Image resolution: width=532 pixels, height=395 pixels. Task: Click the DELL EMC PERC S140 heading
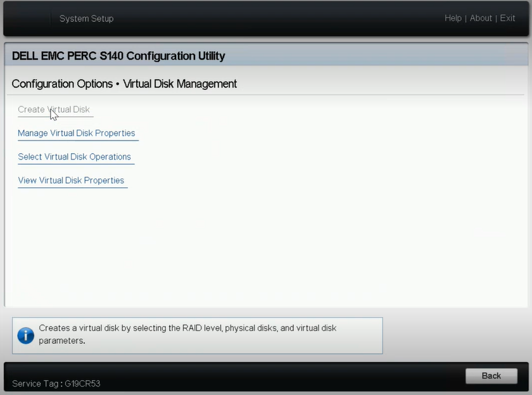tap(118, 56)
